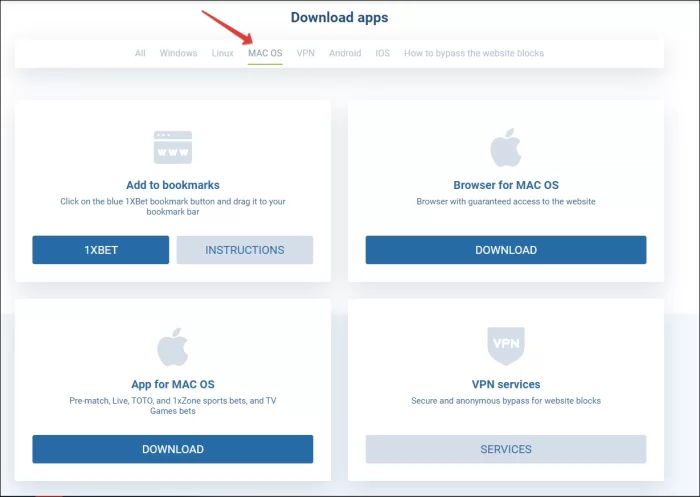Click the Apple icon above Browser for MAC OS
Viewport: 700px width, 497px height.
click(506, 147)
